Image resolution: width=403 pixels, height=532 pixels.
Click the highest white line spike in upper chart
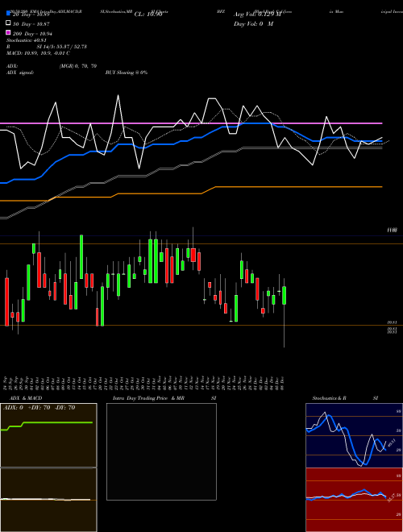(118, 96)
